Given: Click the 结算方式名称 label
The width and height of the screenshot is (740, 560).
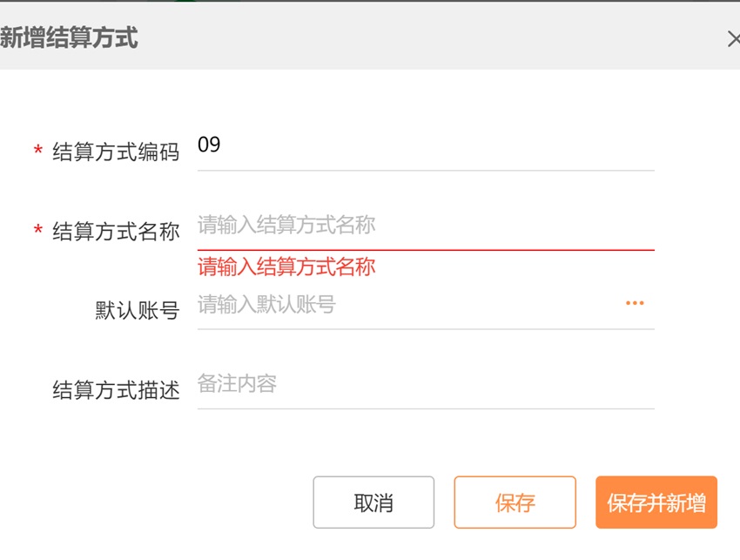Looking at the screenshot, I should point(116,232).
